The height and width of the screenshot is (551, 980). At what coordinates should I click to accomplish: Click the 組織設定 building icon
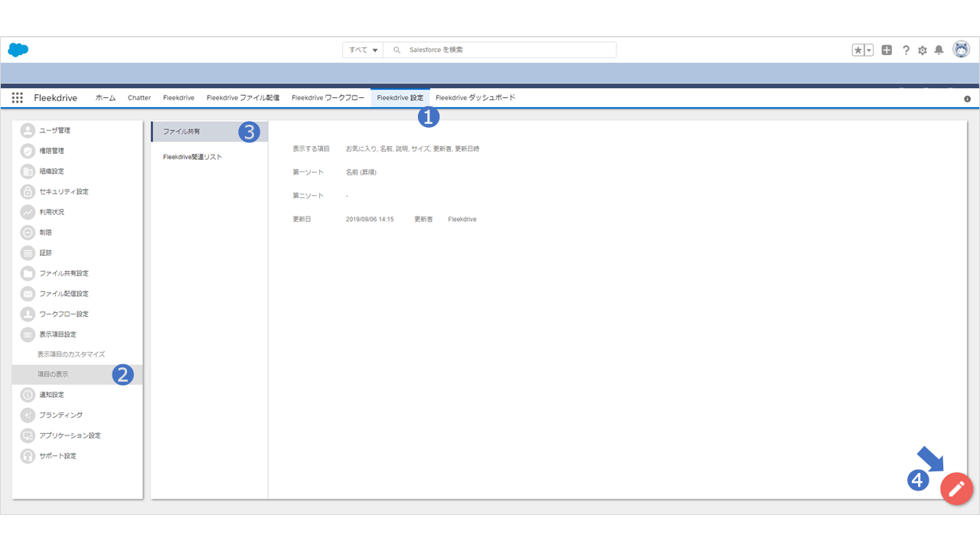(28, 171)
